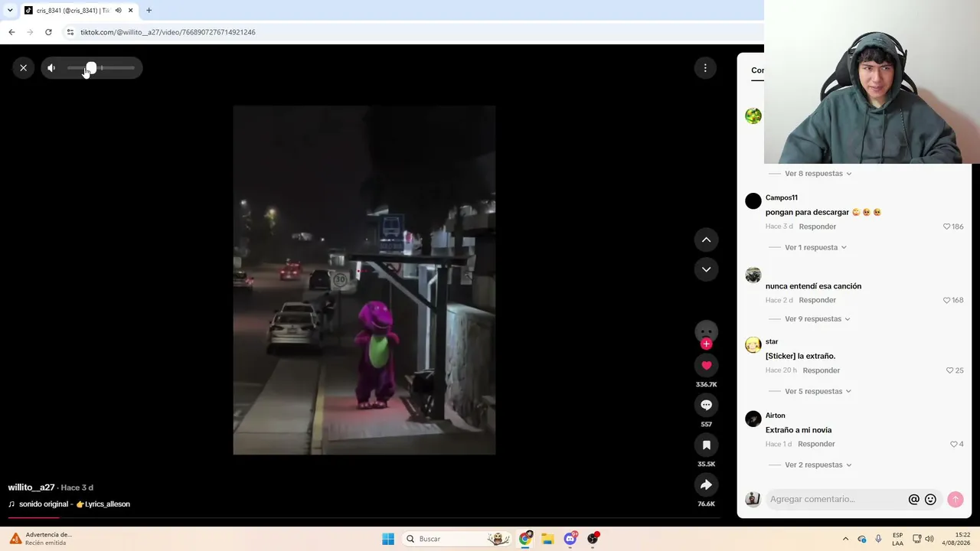Expand "Ver 1 respuesta" under Campos11
The image size is (980, 551).
[815, 248]
